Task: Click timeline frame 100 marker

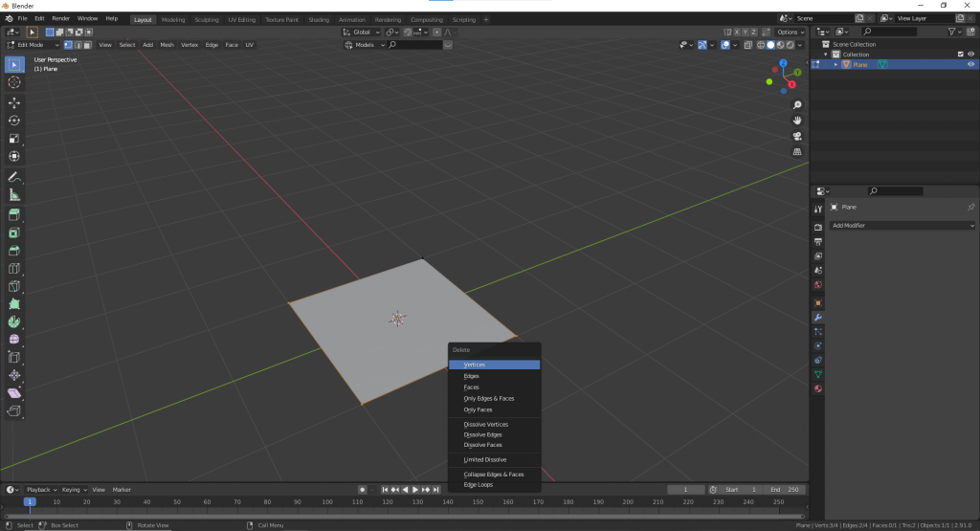Action: (x=327, y=501)
